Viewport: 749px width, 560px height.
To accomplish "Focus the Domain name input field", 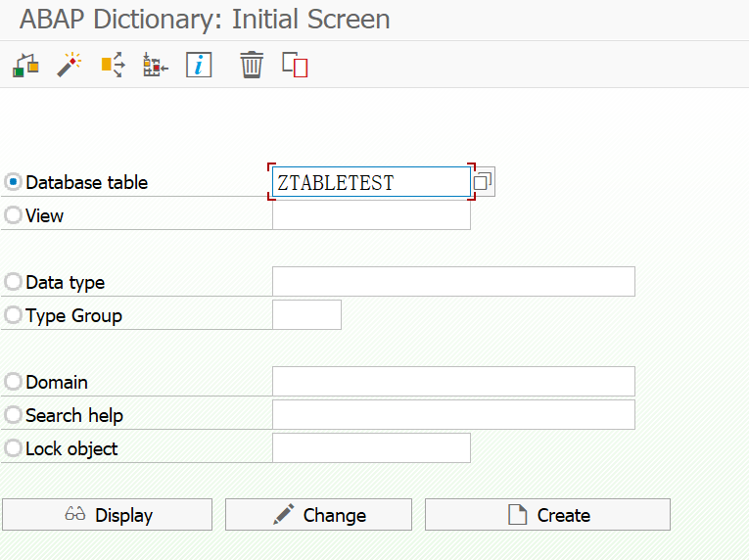I will (x=453, y=382).
